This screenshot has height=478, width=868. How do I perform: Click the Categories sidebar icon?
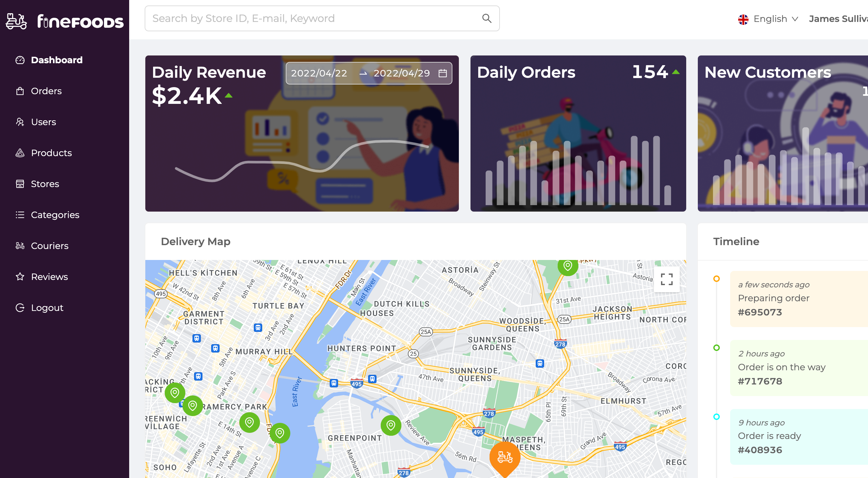pyautogui.click(x=20, y=214)
